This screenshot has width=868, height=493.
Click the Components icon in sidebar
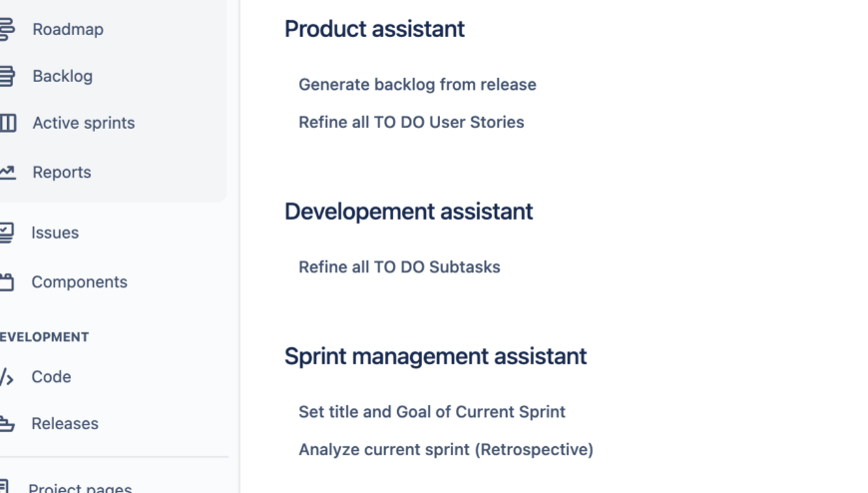tap(7, 282)
